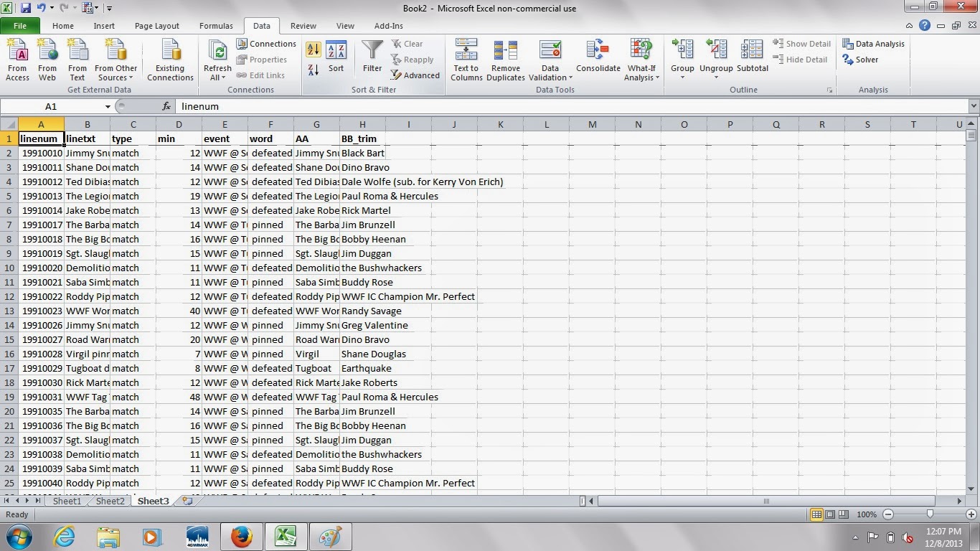
Task: Click Remove Duplicates
Action: click(x=506, y=60)
